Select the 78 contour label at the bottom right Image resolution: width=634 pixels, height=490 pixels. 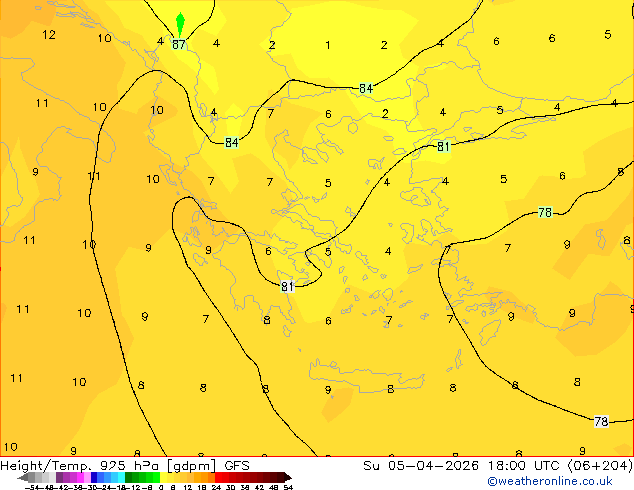(x=601, y=422)
